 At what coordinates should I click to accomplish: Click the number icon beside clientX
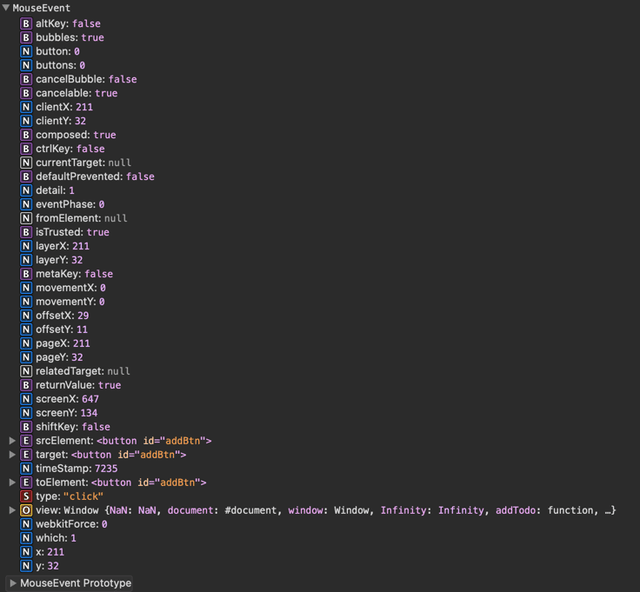(26, 107)
